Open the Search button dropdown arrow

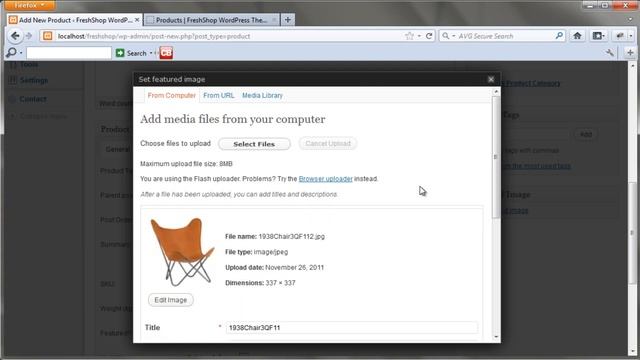coord(151,53)
